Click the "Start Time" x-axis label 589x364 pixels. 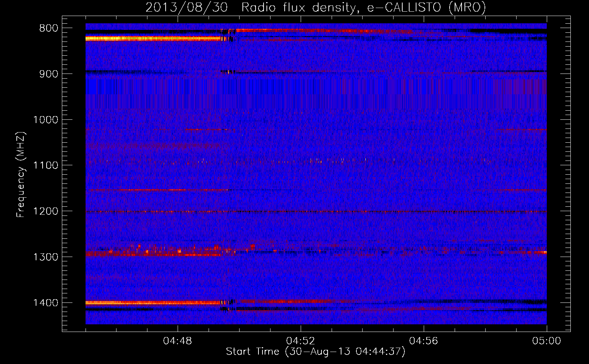click(x=315, y=352)
